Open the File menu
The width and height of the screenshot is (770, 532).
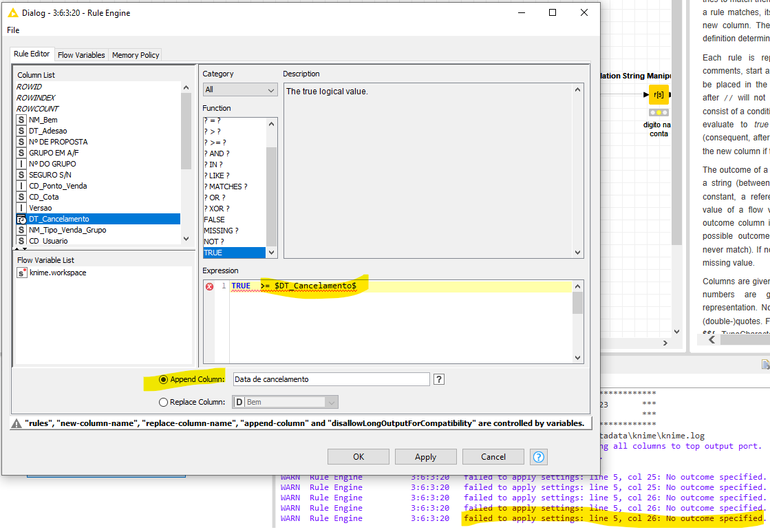click(x=13, y=30)
